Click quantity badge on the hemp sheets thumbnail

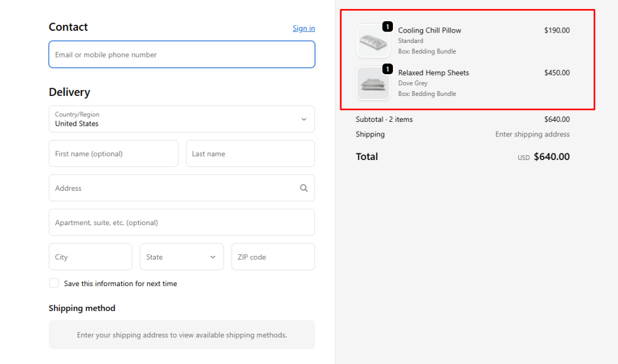coord(387,69)
